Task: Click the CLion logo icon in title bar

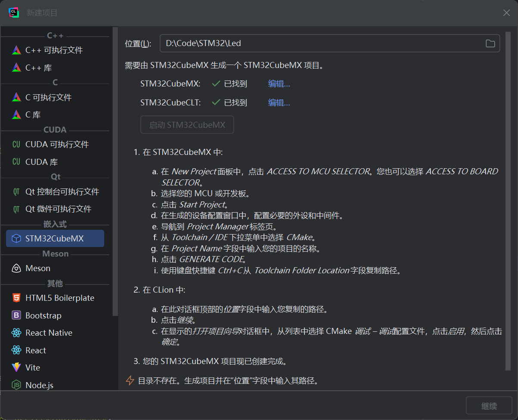Action: [x=14, y=12]
